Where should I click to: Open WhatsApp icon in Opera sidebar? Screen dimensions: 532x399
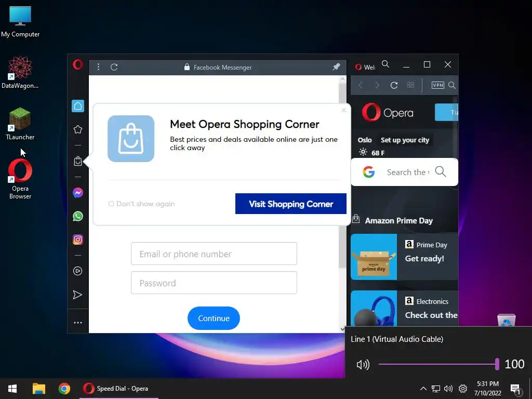pos(78,216)
